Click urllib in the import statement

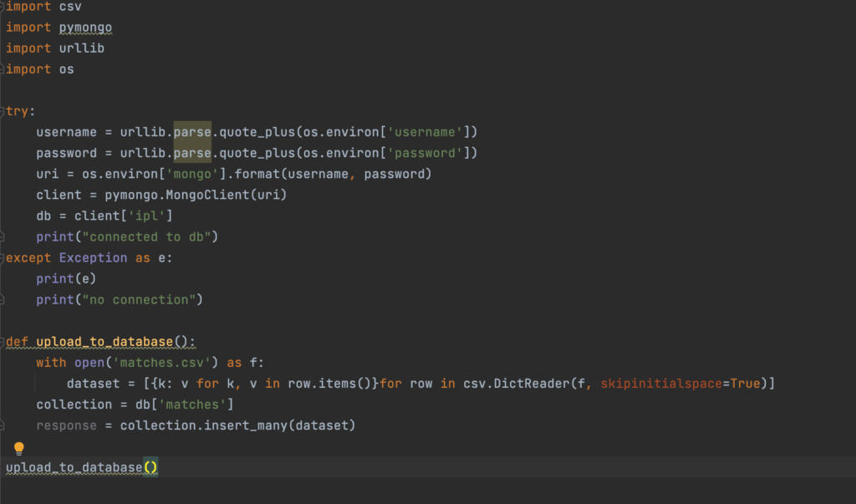pos(81,48)
